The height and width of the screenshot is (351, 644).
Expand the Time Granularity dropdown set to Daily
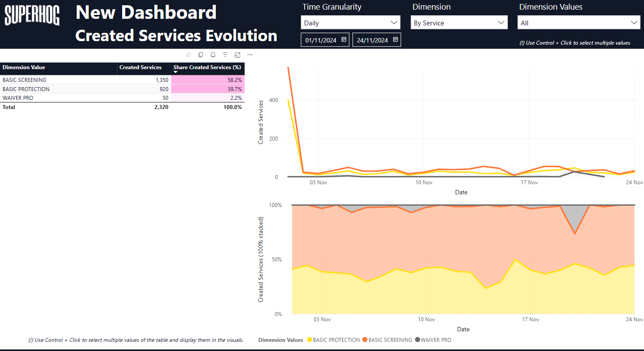pyautogui.click(x=350, y=23)
